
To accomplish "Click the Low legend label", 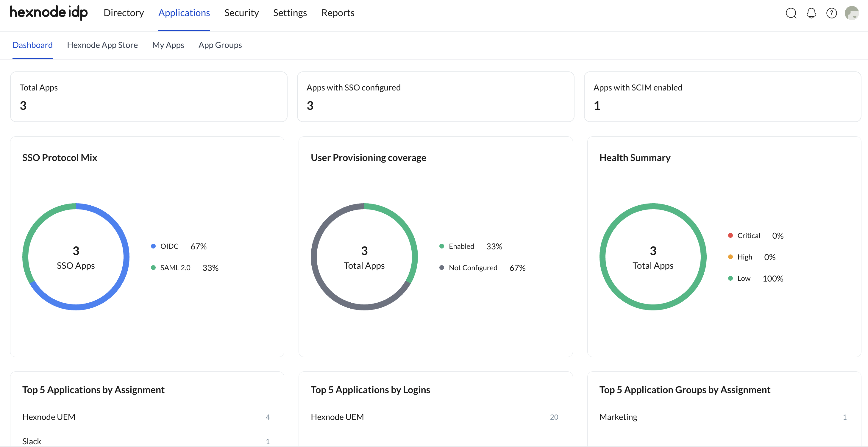I will [x=744, y=279].
